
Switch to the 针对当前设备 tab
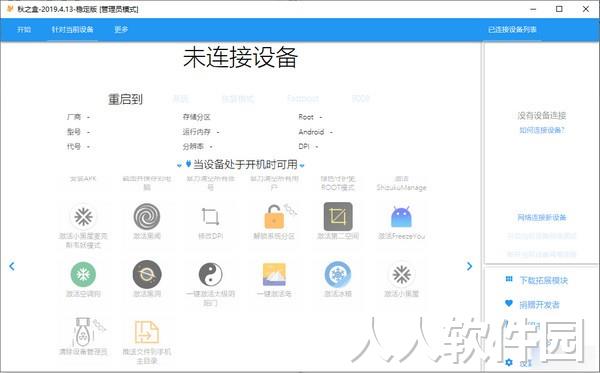point(73,29)
